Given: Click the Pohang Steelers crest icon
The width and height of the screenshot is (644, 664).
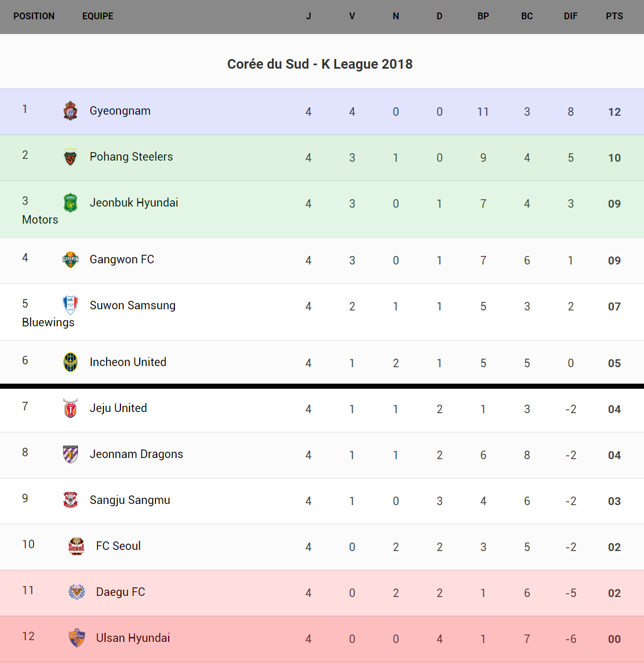Looking at the screenshot, I should click(70, 157).
